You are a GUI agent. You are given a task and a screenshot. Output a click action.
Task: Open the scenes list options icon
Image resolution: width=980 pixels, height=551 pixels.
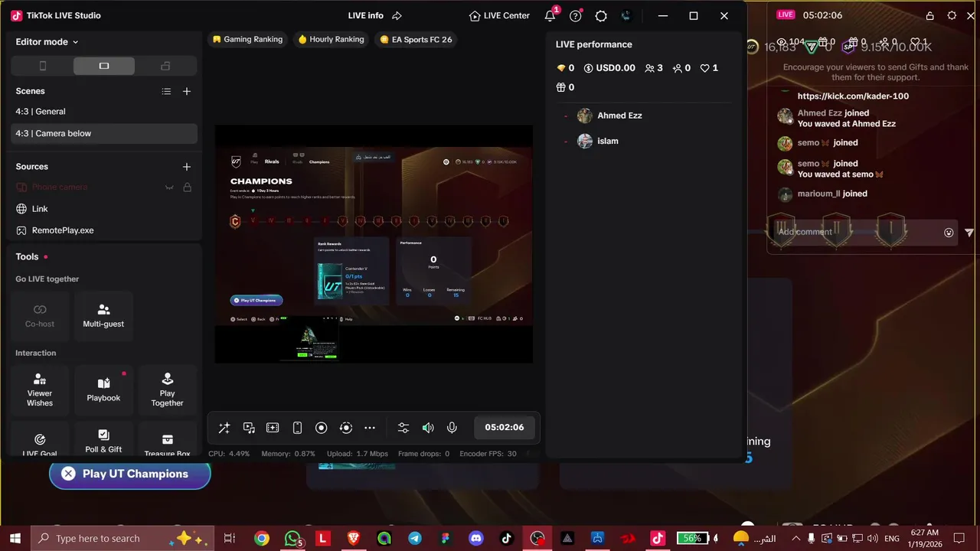pos(166,91)
